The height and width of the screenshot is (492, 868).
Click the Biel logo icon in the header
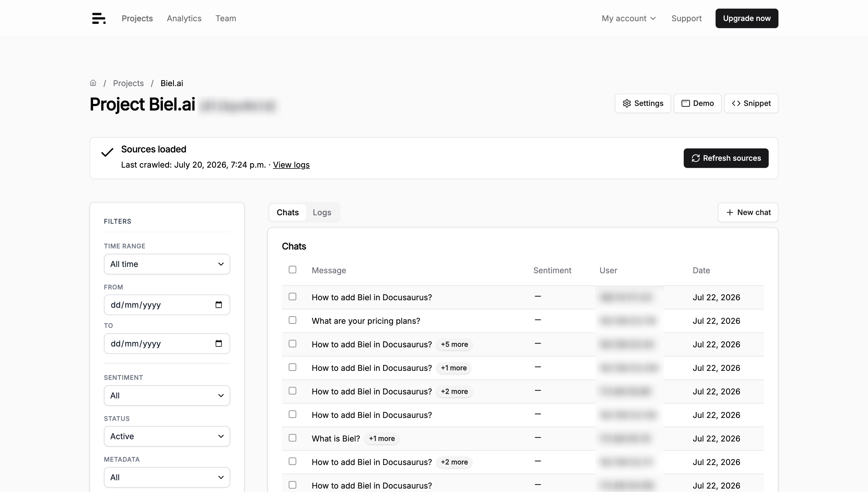coord(99,18)
